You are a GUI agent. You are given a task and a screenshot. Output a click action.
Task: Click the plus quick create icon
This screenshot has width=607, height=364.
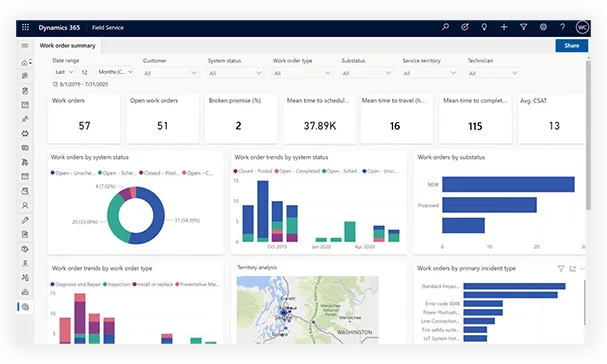tap(504, 27)
